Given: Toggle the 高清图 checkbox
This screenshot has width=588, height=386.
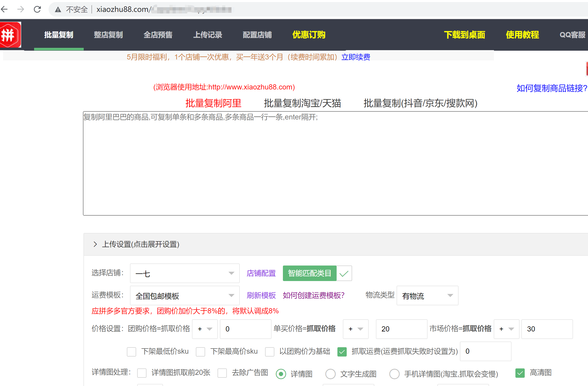Looking at the screenshot, I should 520,373.
